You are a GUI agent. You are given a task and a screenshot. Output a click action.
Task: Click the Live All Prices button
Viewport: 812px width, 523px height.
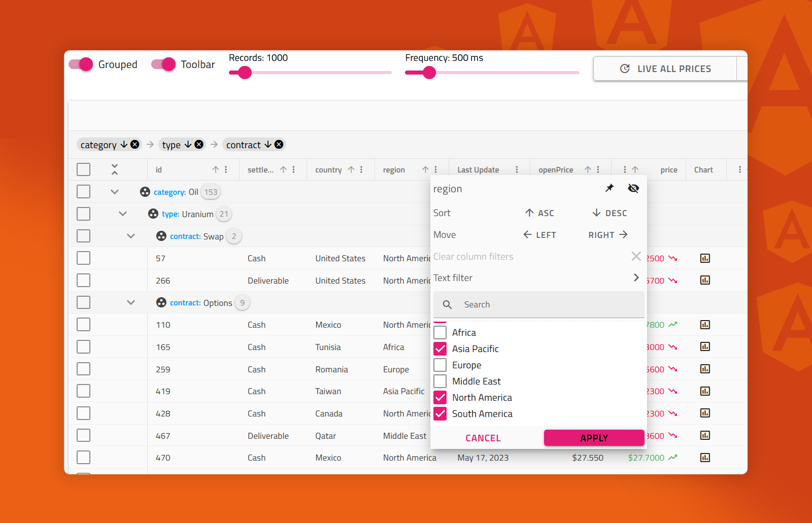(x=665, y=68)
